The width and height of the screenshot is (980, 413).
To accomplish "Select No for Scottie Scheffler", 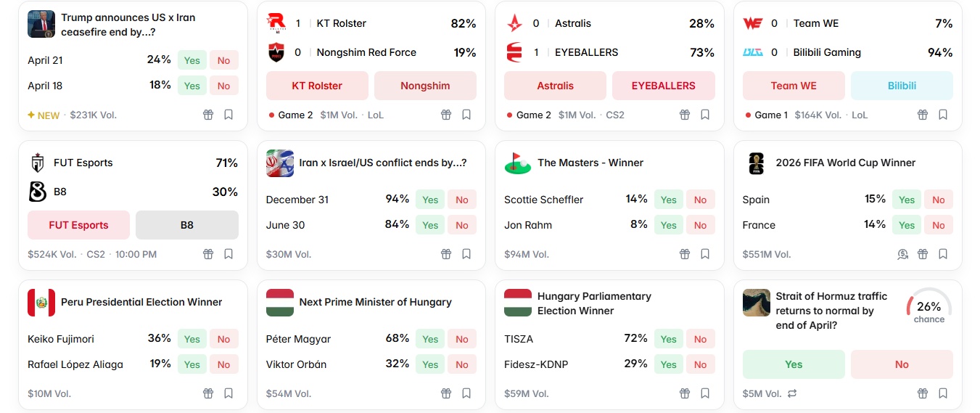I will (700, 200).
